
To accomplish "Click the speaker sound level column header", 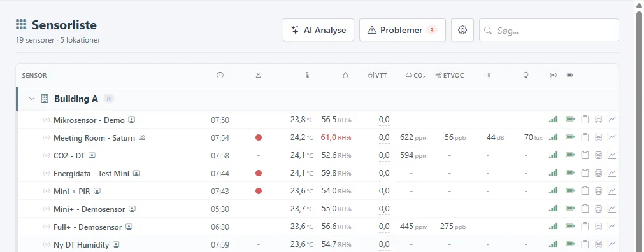I will tap(487, 75).
